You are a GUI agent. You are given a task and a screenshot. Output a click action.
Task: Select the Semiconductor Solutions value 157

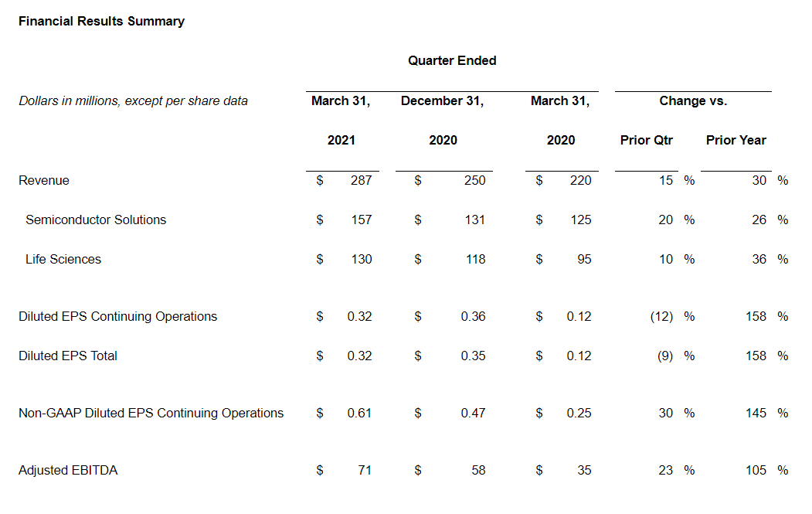click(x=360, y=220)
